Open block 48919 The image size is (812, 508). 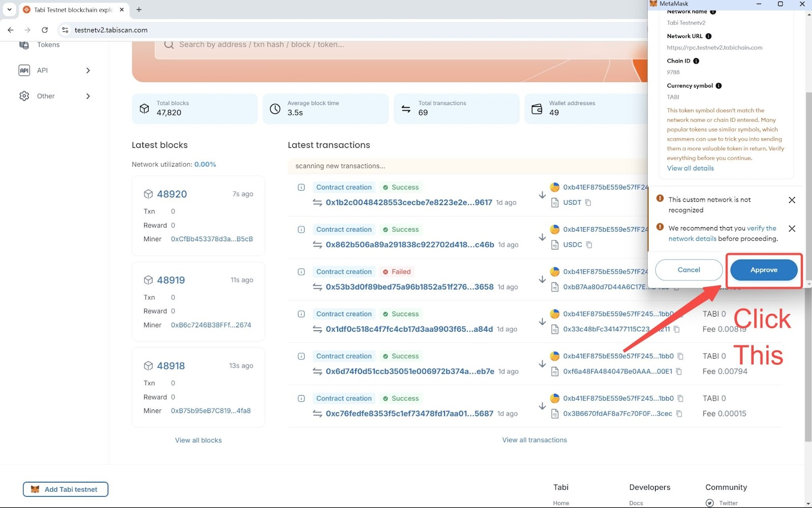(171, 280)
